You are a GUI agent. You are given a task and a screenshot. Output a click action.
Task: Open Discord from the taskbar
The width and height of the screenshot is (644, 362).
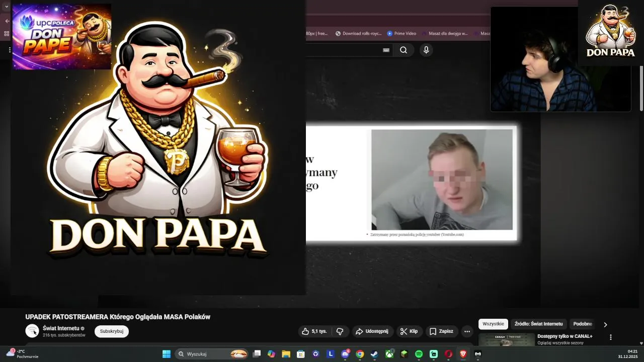click(345, 354)
